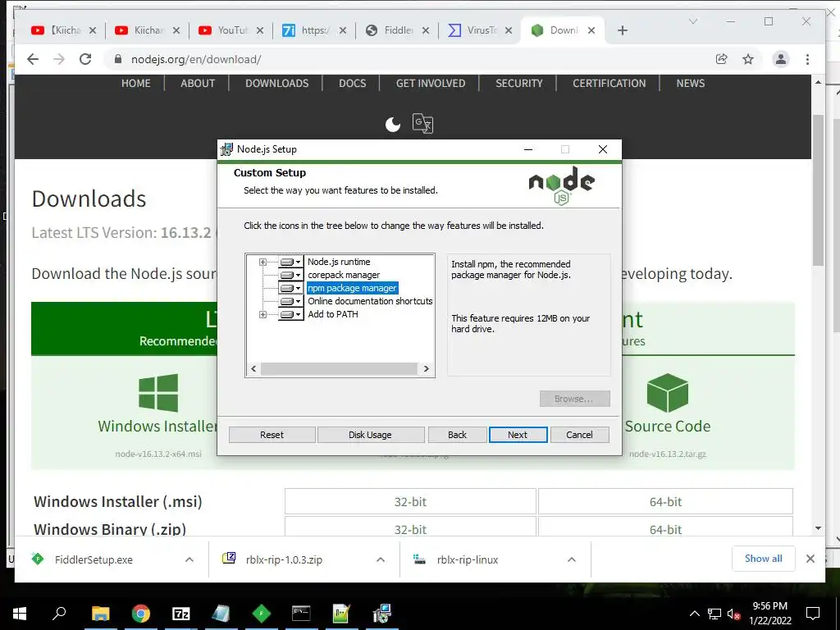The height and width of the screenshot is (630, 840).
Task: Close the downloads bar
Action: [x=810, y=559]
